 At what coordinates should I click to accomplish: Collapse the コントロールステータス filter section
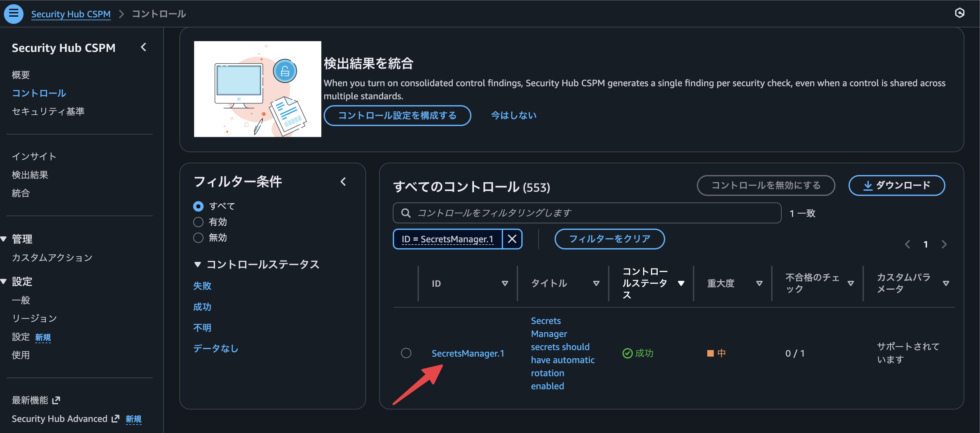pyautogui.click(x=197, y=264)
